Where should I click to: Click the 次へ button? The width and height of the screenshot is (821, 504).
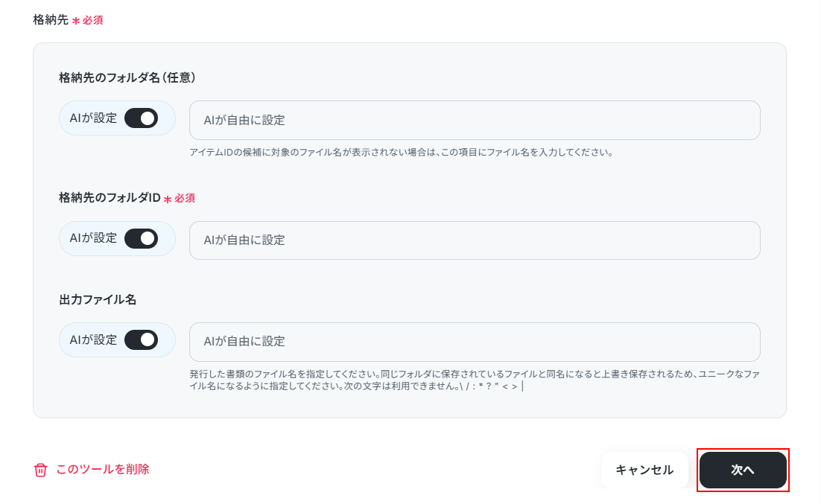point(743,470)
